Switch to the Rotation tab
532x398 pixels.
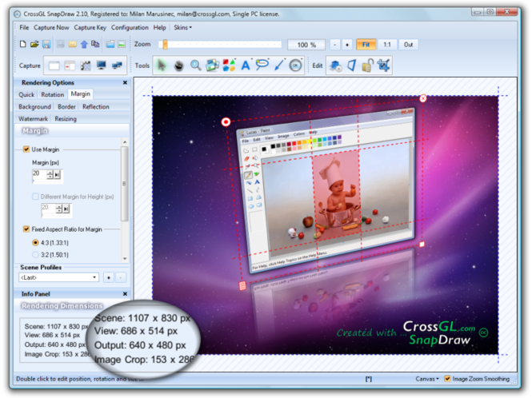click(x=53, y=94)
